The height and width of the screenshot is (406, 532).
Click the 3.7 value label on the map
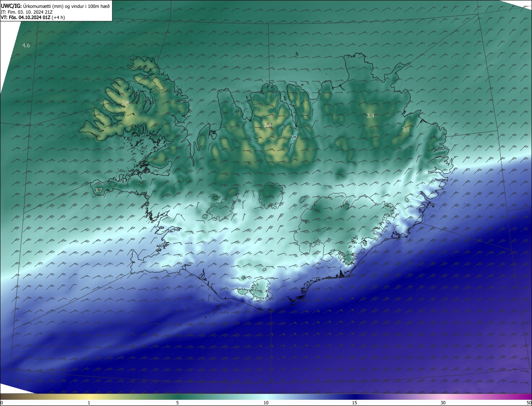tap(99, 190)
